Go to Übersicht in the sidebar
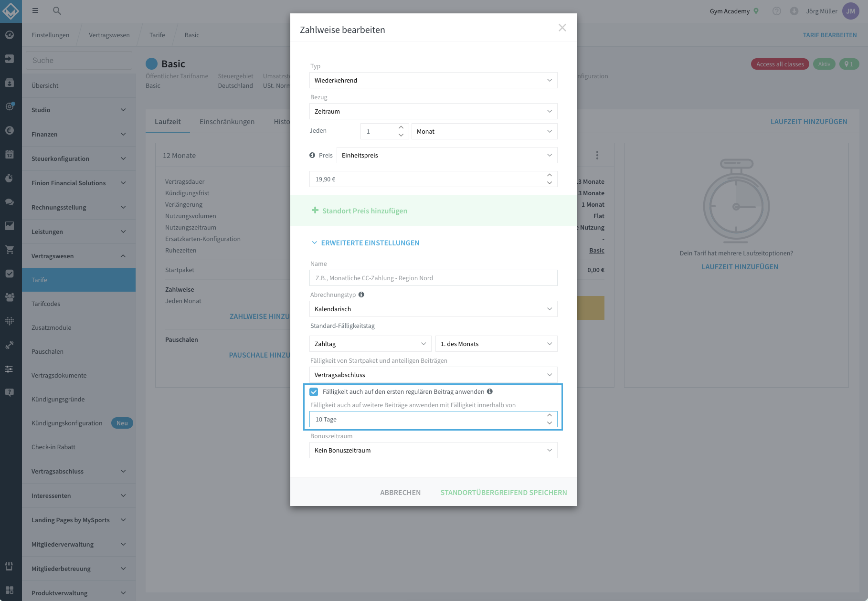The width and height of the screenshot is (868, 601). [x=79, y=85]
